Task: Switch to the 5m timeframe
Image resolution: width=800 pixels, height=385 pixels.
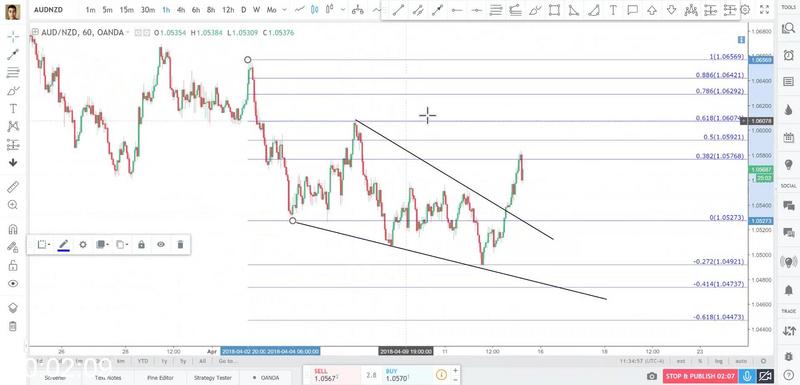Action: pos(107,10)
